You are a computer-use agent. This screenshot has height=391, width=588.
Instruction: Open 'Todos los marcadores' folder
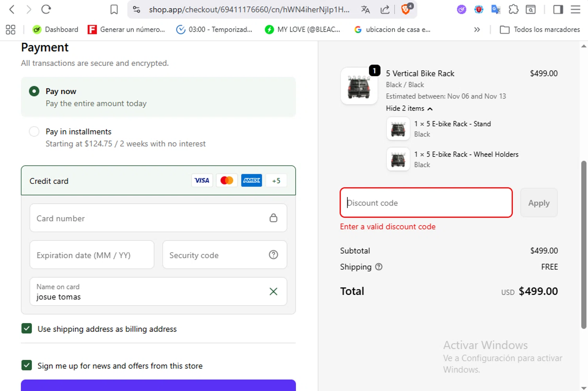[x=540, y=29]
